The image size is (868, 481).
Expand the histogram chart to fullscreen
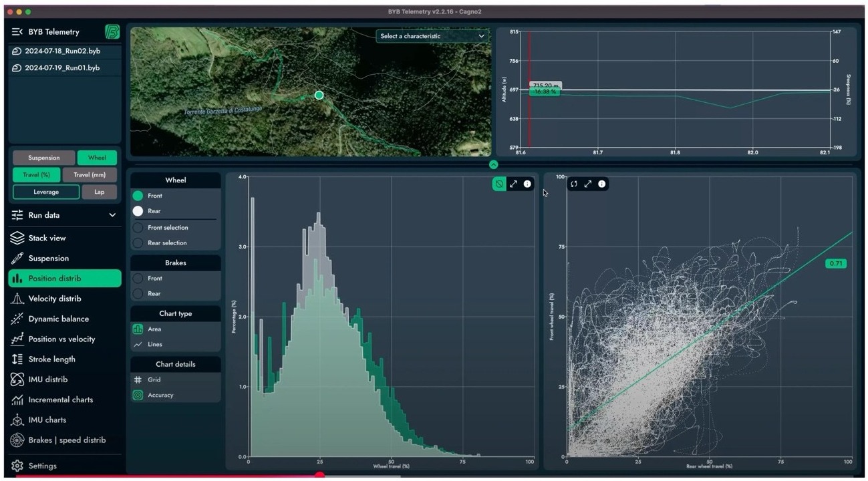[x=513, y=184]
